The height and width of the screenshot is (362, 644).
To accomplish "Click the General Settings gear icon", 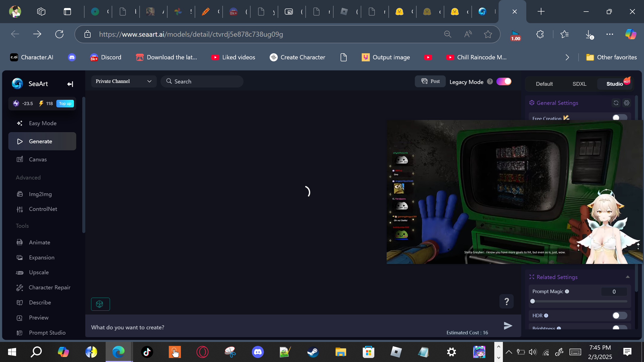I will [627, 103].
